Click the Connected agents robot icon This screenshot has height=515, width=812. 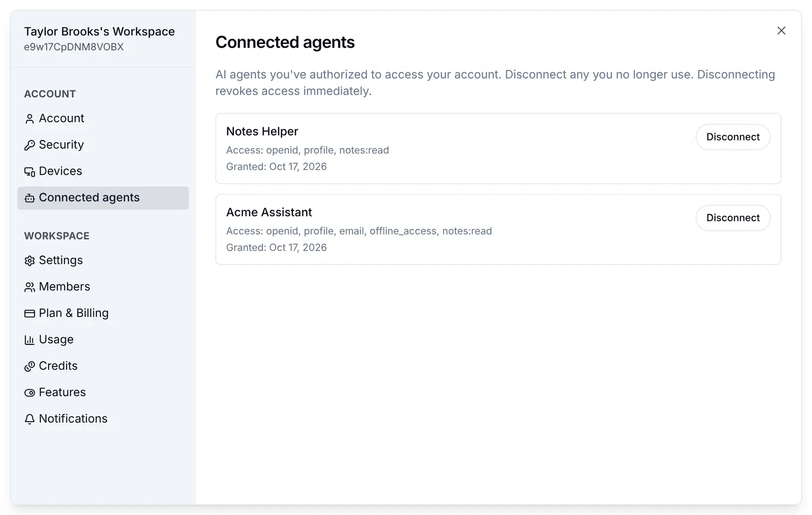(x=29, y=198)
